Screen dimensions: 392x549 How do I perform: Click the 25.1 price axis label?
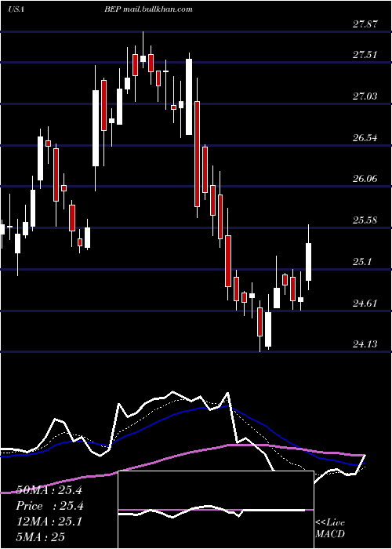click(x=362, y=261)
